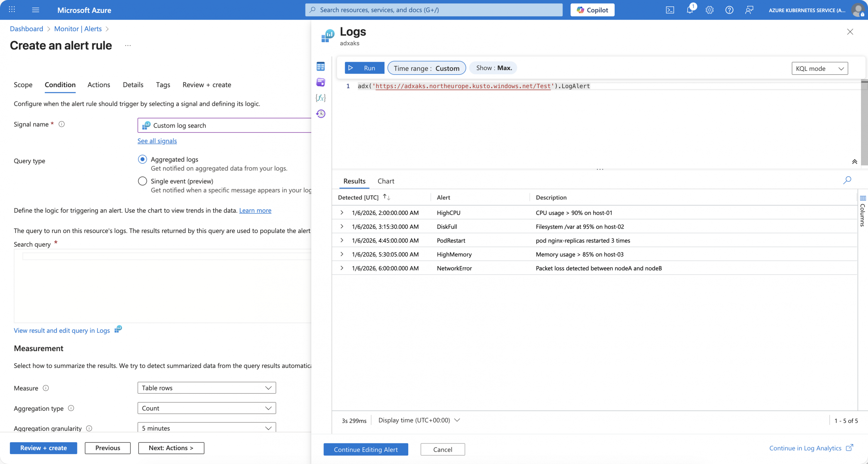Viewport: 868px width, 464px height.
Task: Go to the Actions tab
Action: tap(99, 85)
